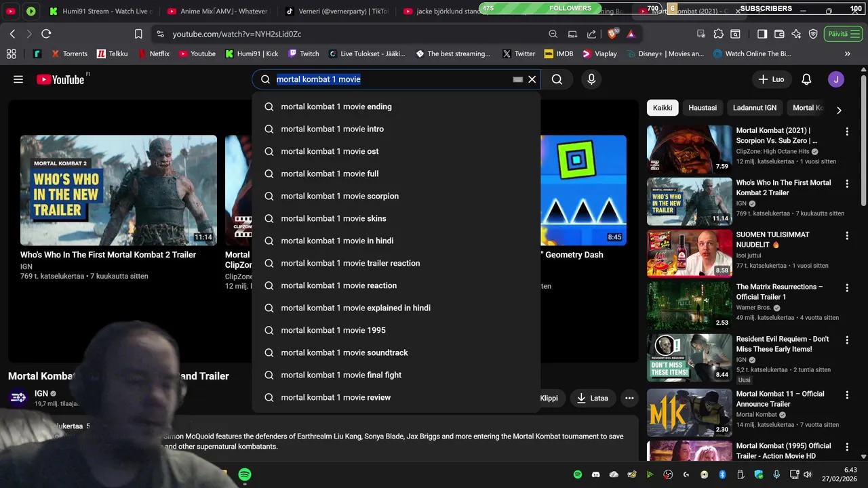Viewport: 868px width, 488px height.
Task: Select the Kaikki filter chip
Action: tap(663, 108)
